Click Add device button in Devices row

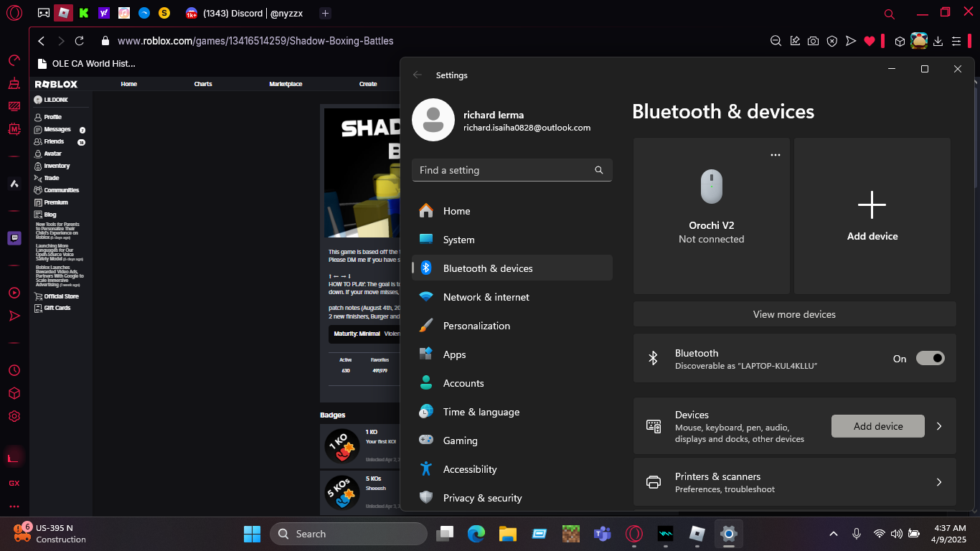(878, 426)
